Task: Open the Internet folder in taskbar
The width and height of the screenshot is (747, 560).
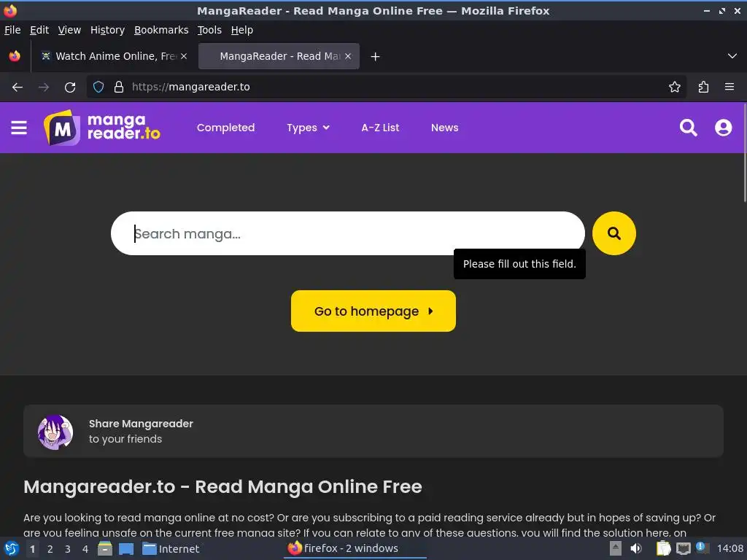Action: click(x=171, y=549)
